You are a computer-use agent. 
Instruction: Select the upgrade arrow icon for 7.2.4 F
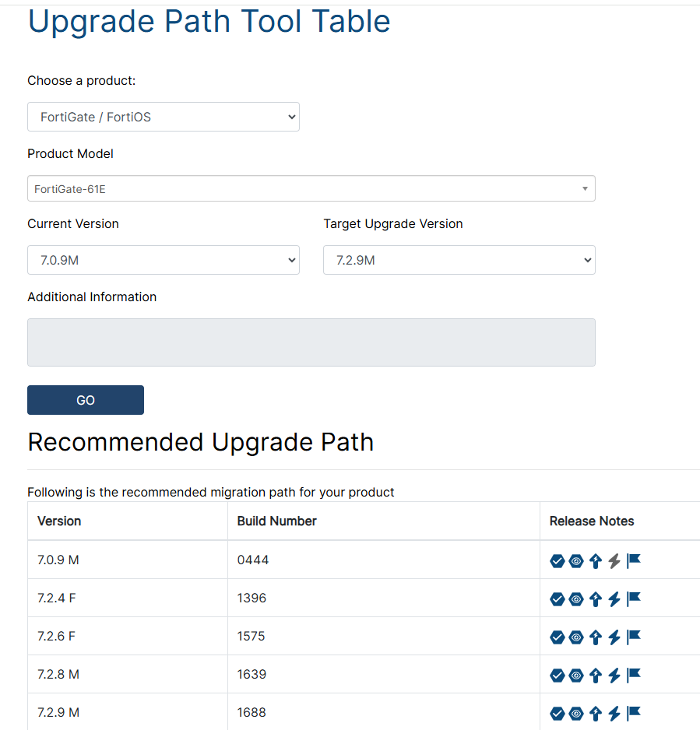[595, 599]
